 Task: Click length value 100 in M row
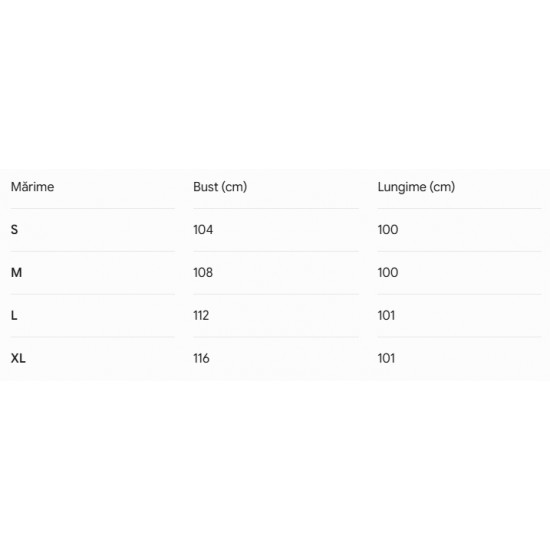tap(388, 273)
